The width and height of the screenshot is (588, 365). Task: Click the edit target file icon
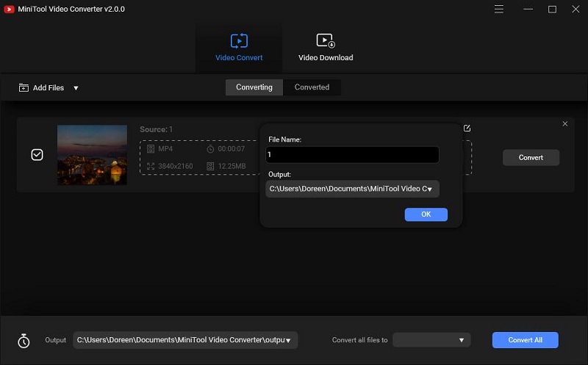(x=467, y=129)
